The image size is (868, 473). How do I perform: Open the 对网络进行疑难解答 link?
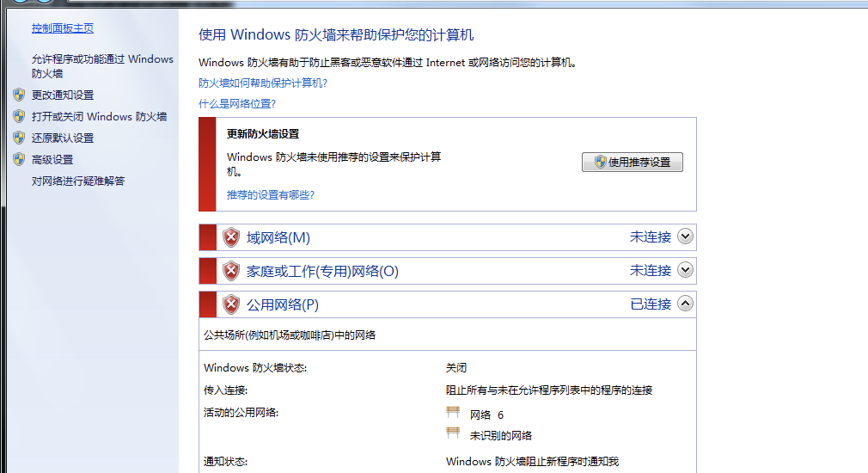78,181
